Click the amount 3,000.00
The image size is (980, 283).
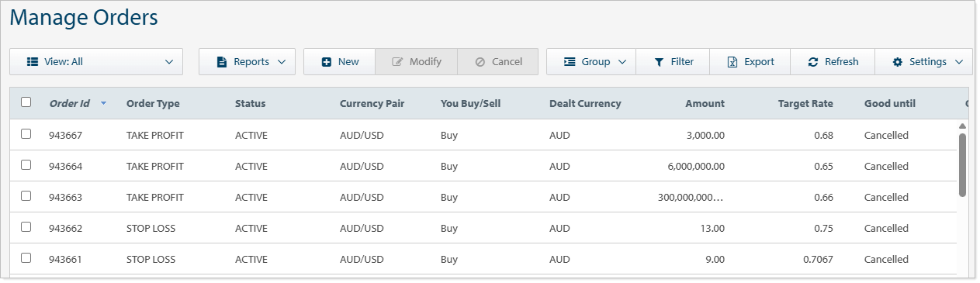705,135
